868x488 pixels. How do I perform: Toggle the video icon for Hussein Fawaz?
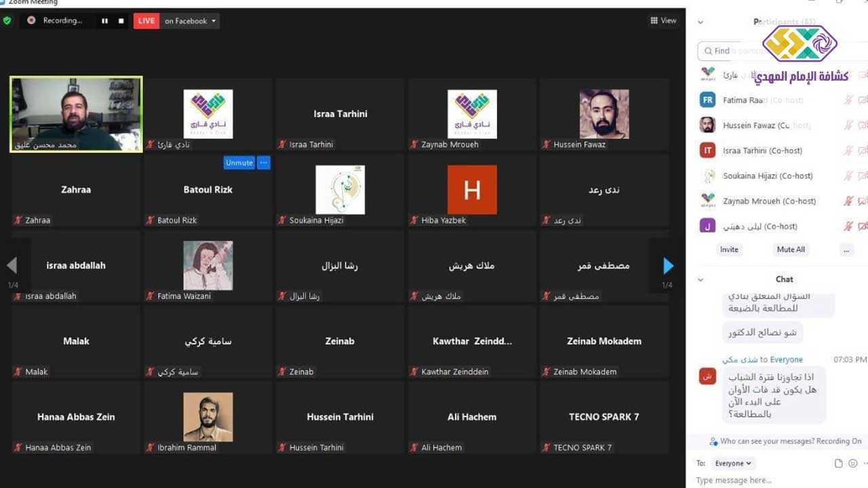tap(863, 125)
